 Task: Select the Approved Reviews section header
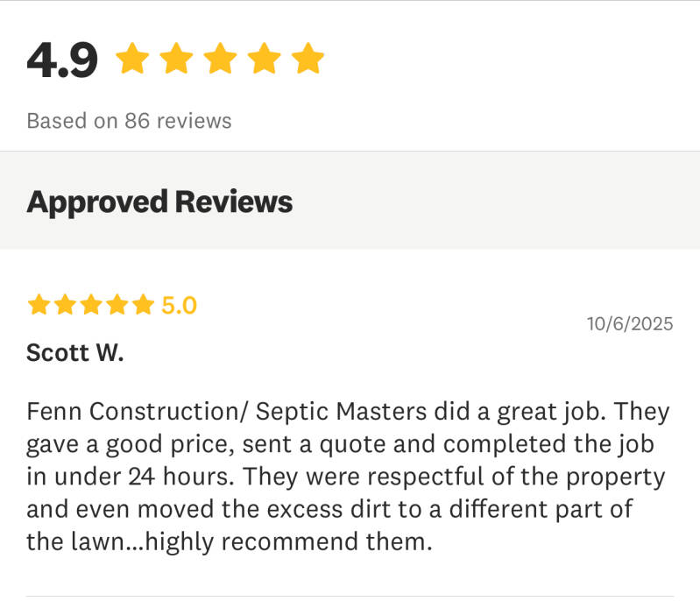pyautogui.click(x=159, y=202)
